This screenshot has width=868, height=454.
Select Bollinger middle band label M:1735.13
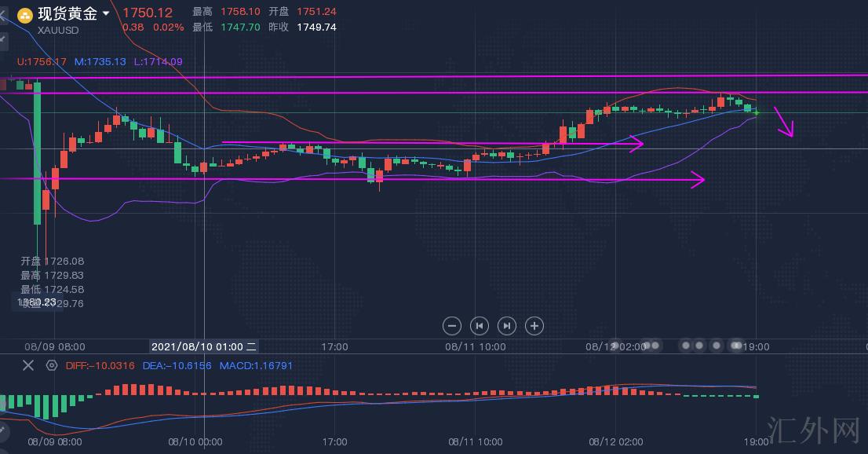coord(100,61)
